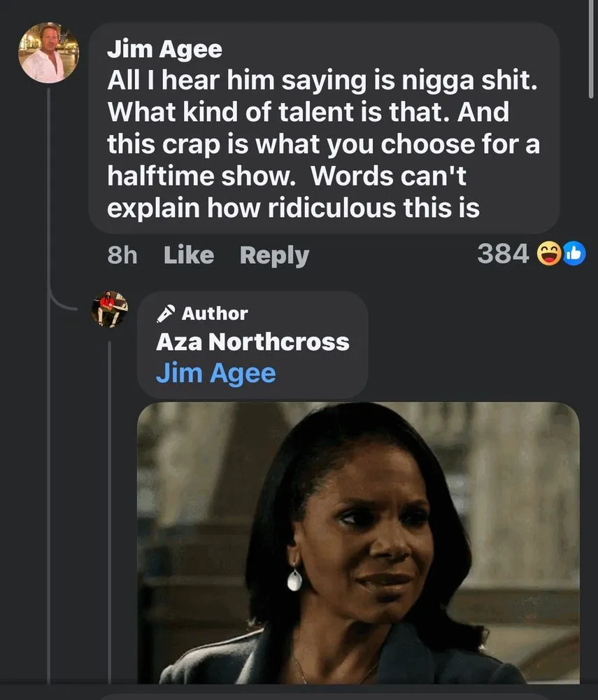Reply to Jim Agee's comment
598x700 pixels.
click(x=273, y=255)
